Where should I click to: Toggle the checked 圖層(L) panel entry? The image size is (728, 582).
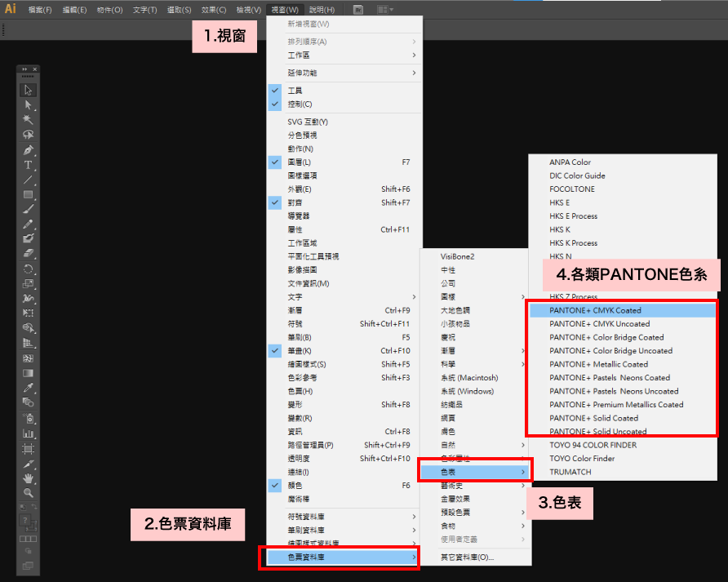pos(345,162)
